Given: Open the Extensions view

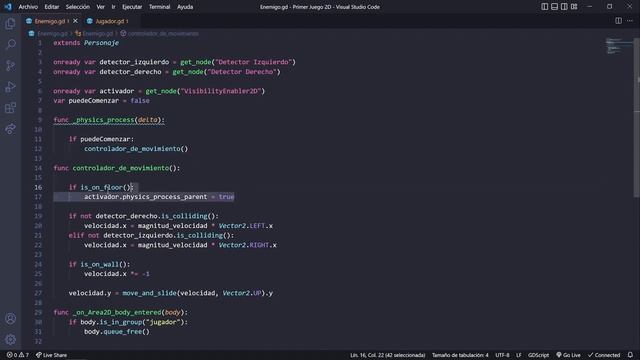Looking at the screenshot, I should tap(11, 108).
